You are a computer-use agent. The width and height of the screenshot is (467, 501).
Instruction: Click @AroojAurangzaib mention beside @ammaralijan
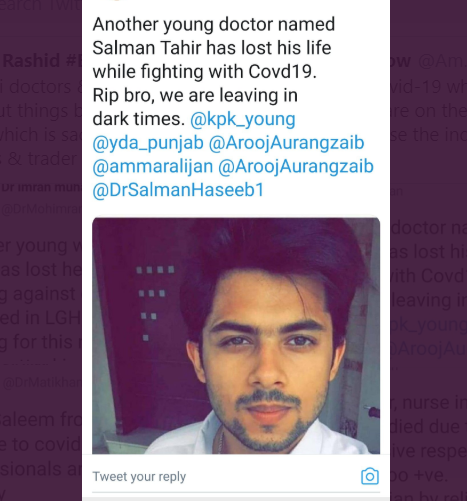pos(296,167)
